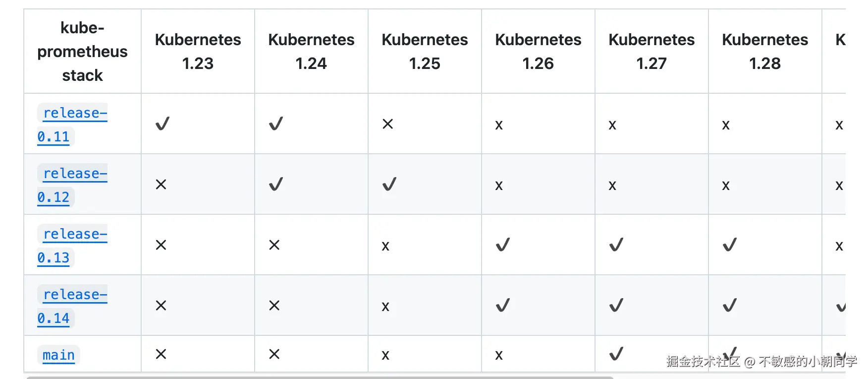Viewport: 868px width, 379px height.
Task: Open the release-0.14 branch link
Action: tap(74, 295)
